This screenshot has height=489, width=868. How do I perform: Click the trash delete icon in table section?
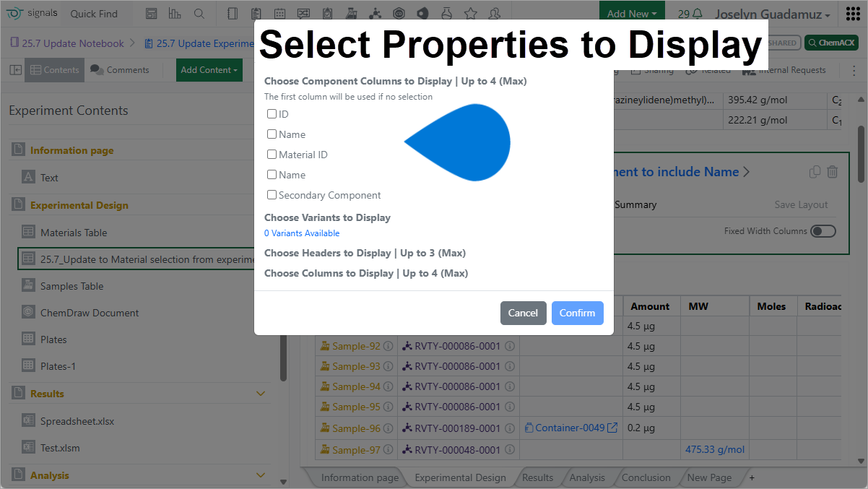pyautogui.click(x=832, y=172)
